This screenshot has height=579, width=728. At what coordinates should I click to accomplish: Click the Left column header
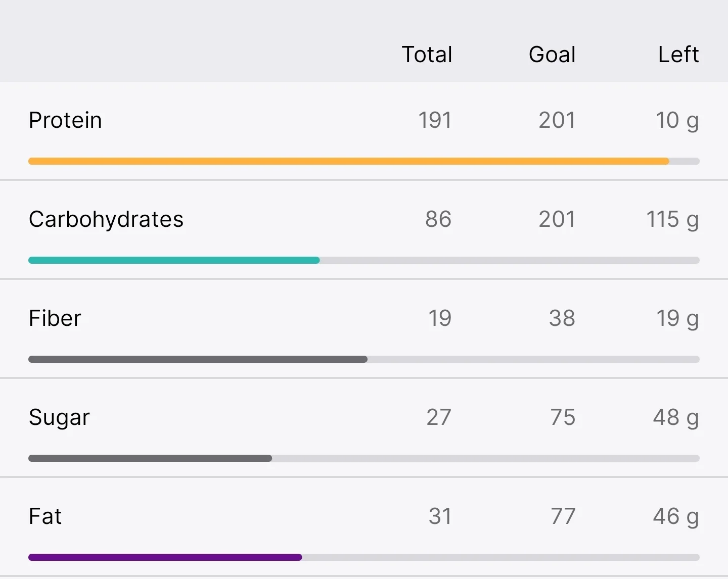tap(678, 55)
